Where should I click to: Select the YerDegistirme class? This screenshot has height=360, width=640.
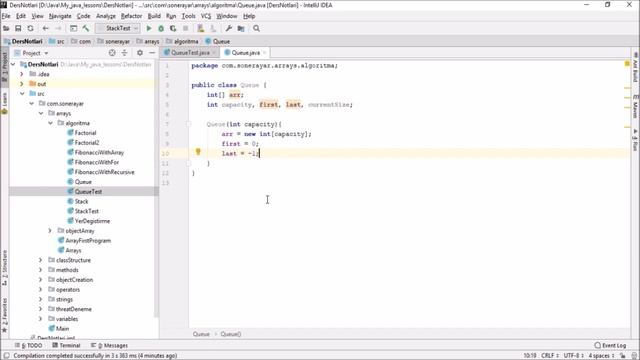pos(92,221)
